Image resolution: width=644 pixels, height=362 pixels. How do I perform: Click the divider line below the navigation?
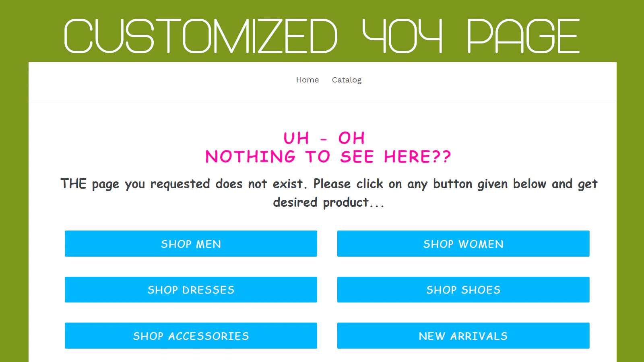(x=322, y=100)
